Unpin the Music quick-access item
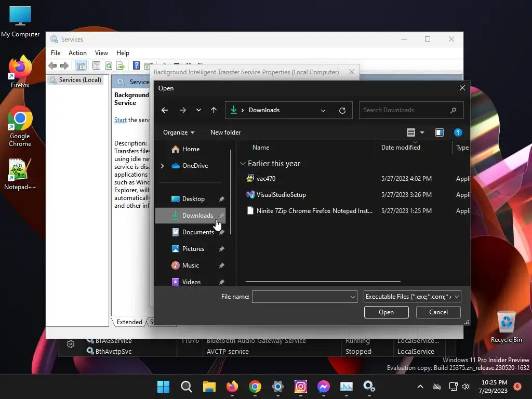532x399 pixels. (x=221, y=265)
